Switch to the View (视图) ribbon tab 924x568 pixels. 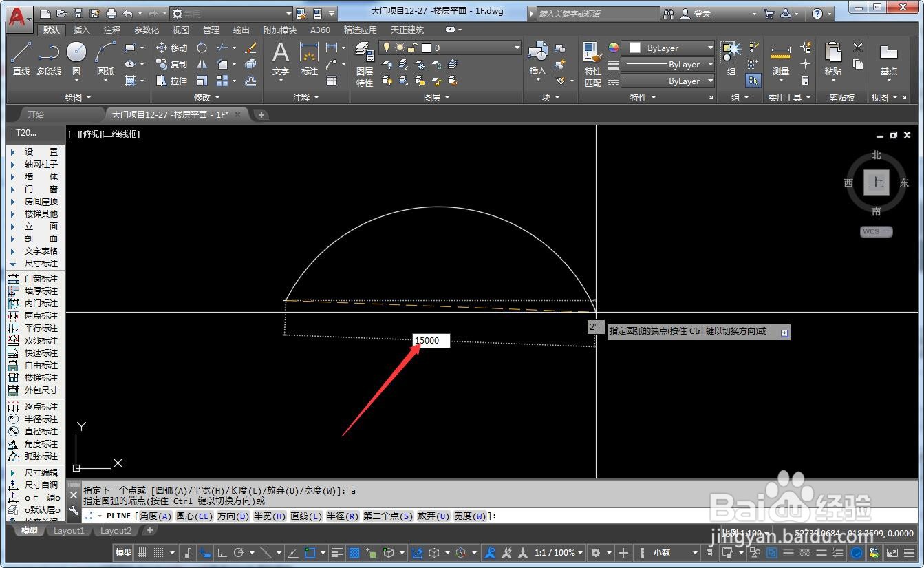181,30
